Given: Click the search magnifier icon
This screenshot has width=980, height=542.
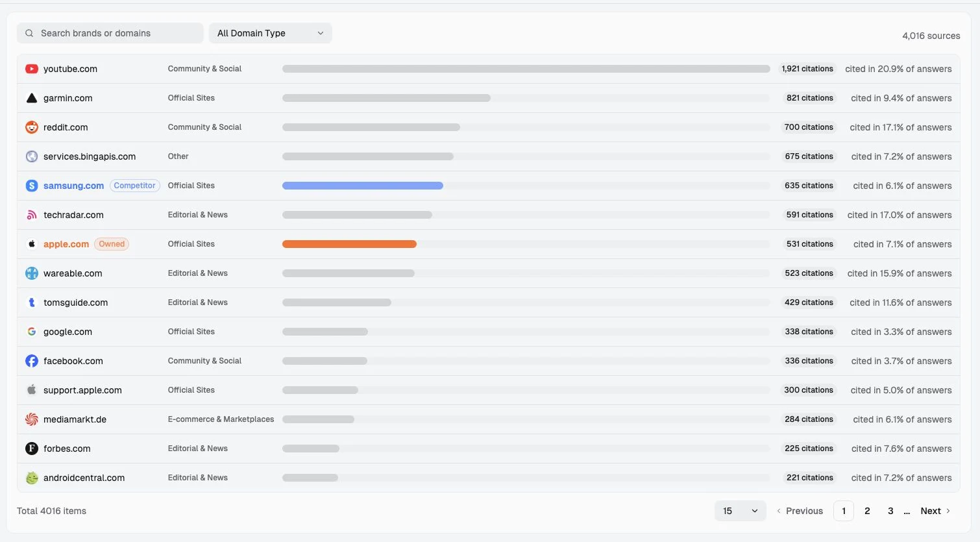Looking at the screenshot, I should click(x=29, y=33).
